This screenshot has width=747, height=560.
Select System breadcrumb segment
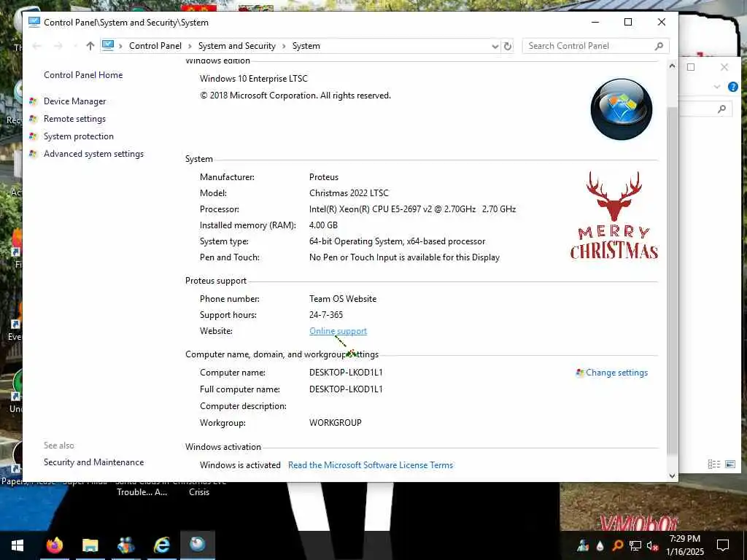[306, 46]
